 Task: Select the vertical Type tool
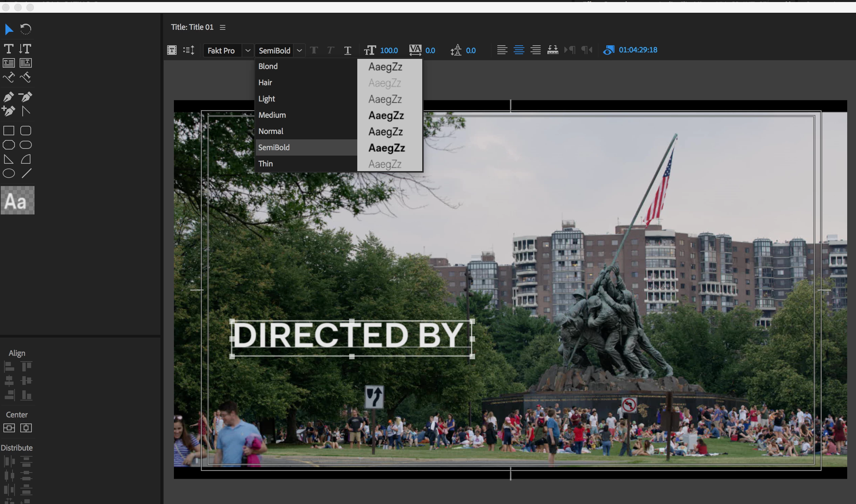coord(25,49)
